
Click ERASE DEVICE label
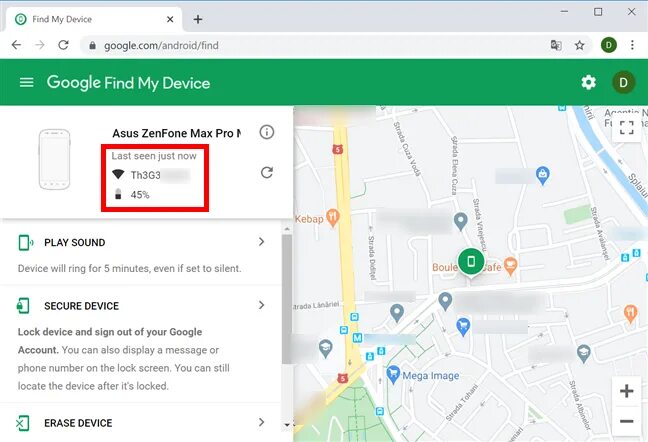coord(78,423)
